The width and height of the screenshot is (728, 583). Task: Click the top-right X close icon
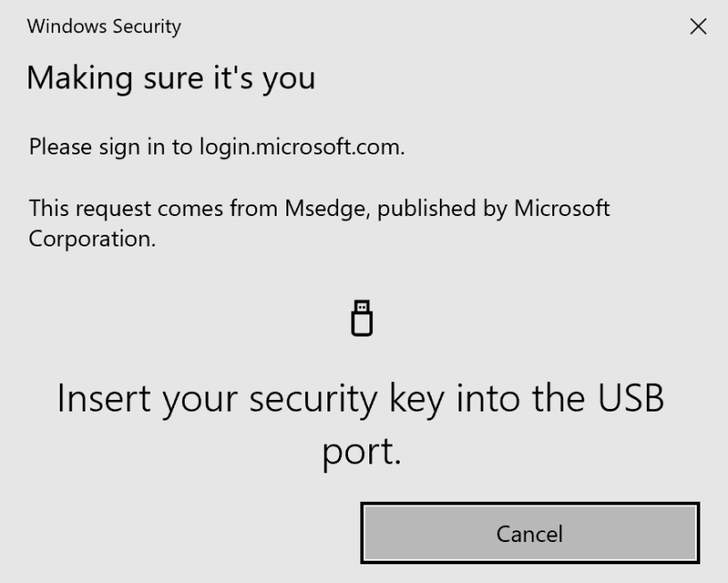[x=699, y=27]
